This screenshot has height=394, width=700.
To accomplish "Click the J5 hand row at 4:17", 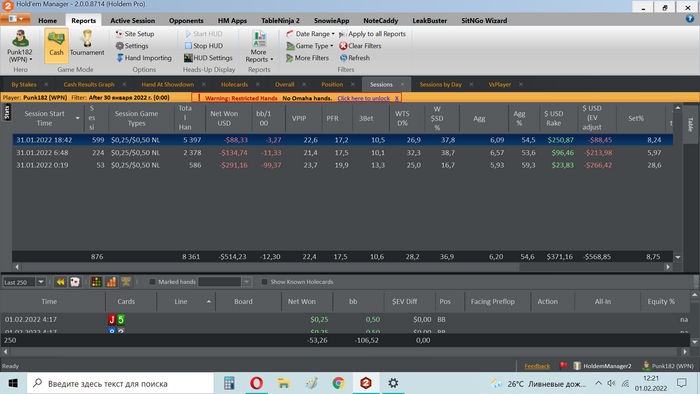I will pyautogui.click(x=345, y=319).
